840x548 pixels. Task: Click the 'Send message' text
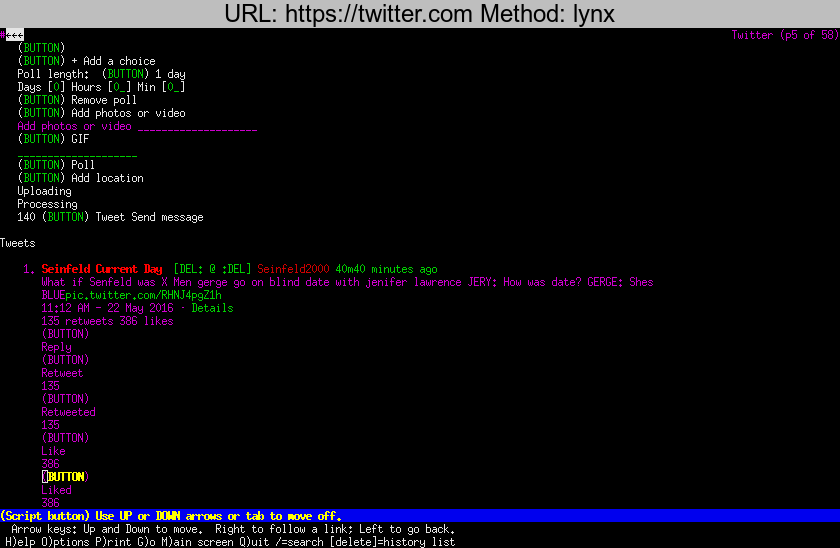167,217
